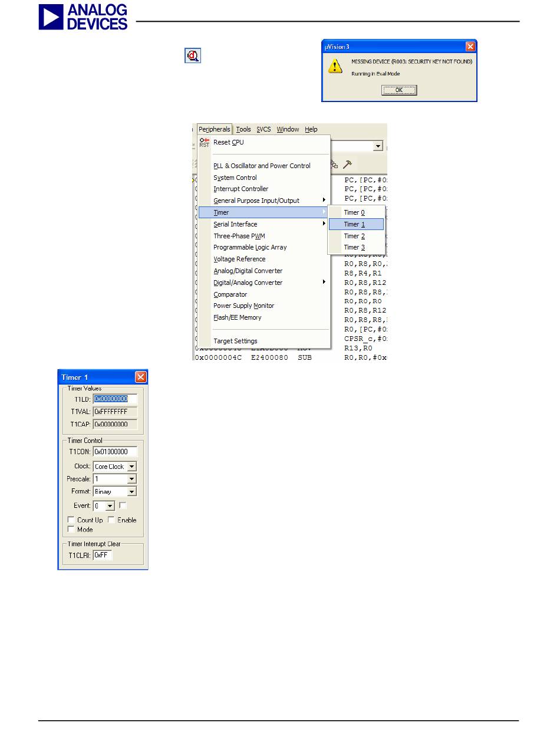The height and width of the screenshot is (732, 560).
Task: Click the Analog Devices logo
Action: [83, 17]
